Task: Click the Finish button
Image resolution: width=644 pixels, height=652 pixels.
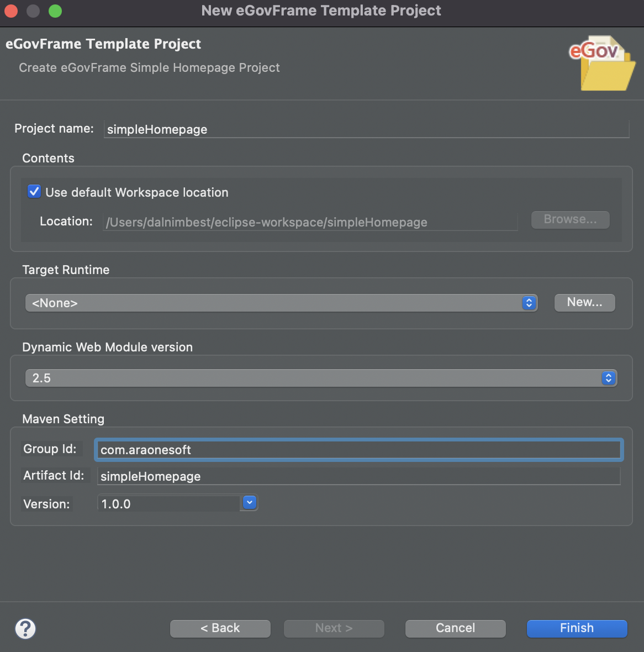Action: pos(577,628)
